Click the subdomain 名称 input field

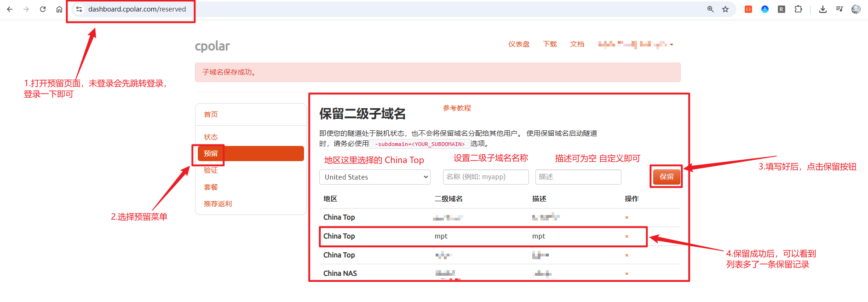point(485,177)
